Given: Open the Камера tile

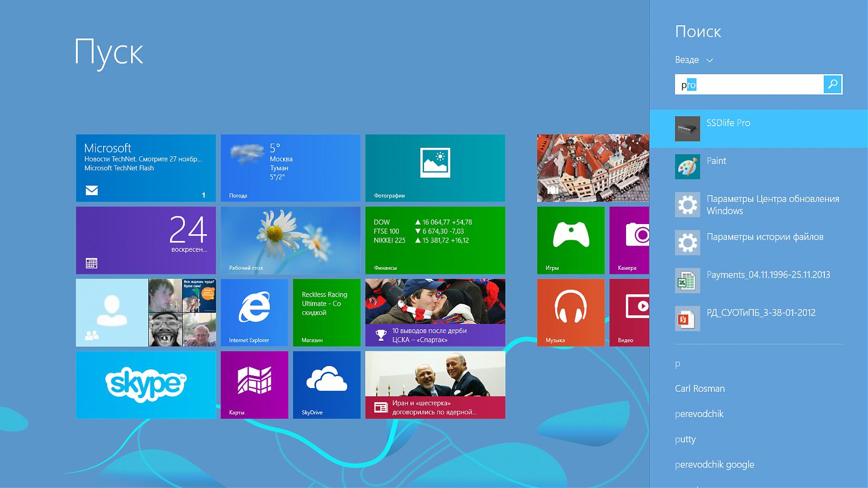Looking at the screenshot, I should [629, 240].
